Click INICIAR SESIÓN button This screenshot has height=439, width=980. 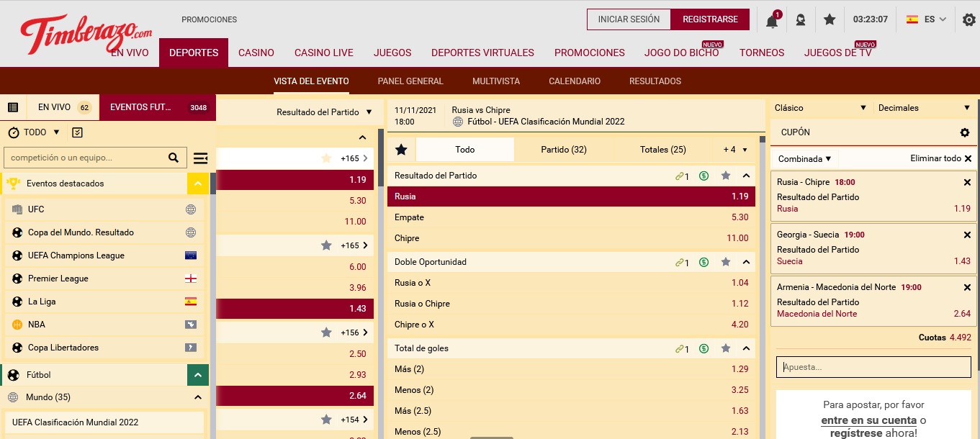point(629,19)
